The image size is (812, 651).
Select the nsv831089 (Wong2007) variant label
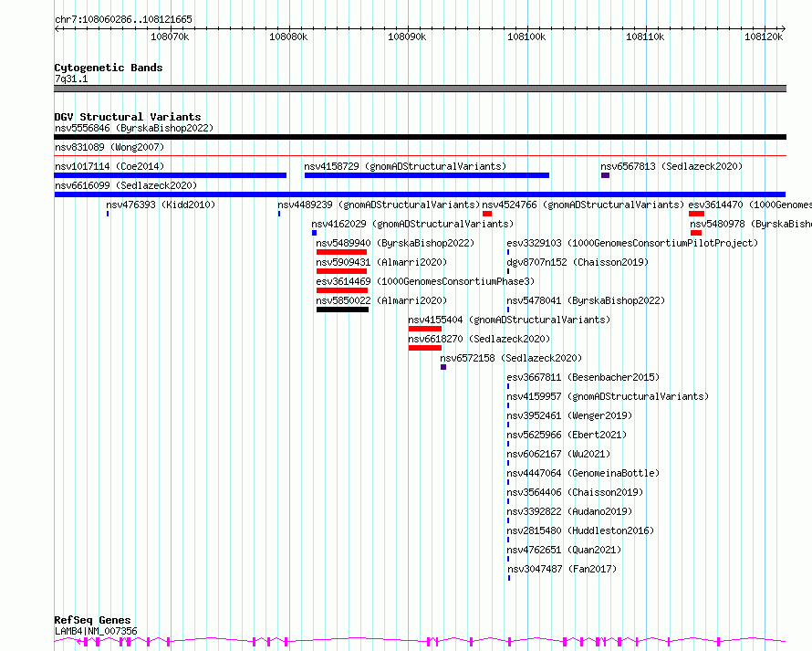(109, 147)
